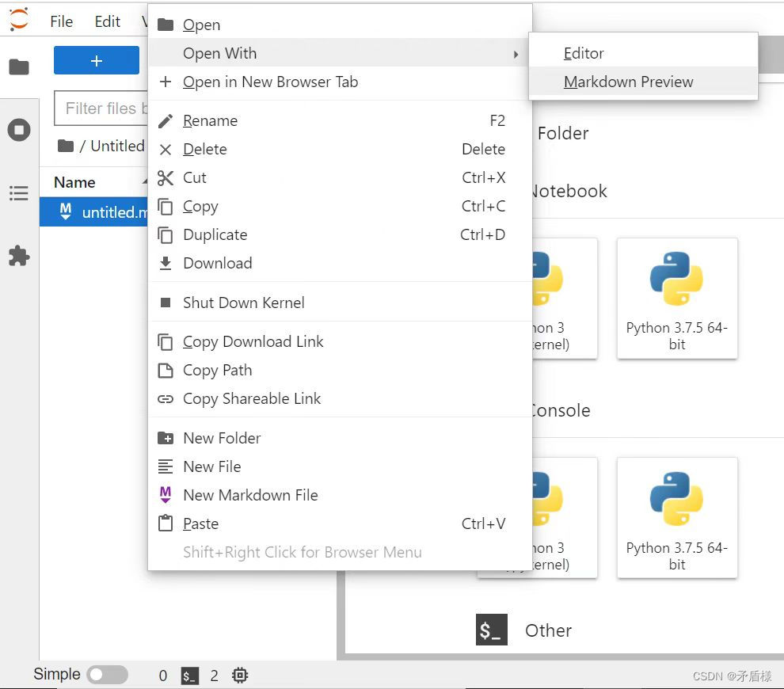Click the Filter files by name field
Viewport: 784px width, 689px height.
click(101, 108)
